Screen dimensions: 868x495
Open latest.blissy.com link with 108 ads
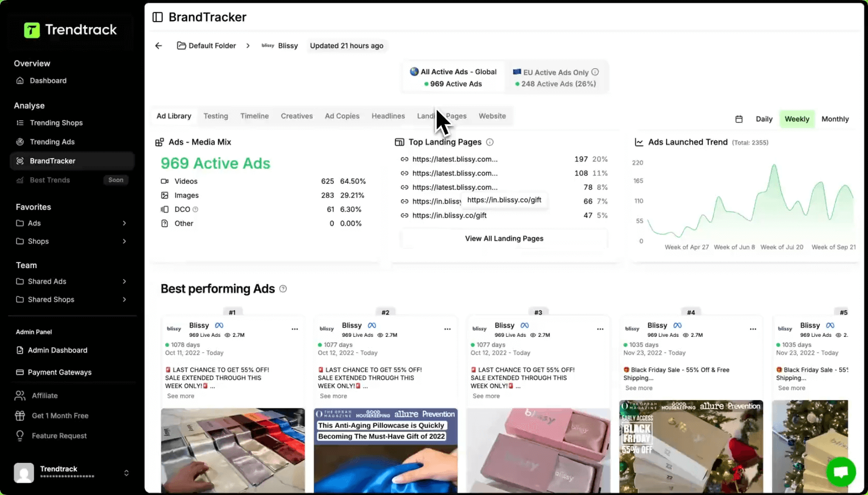coord(455,173)
